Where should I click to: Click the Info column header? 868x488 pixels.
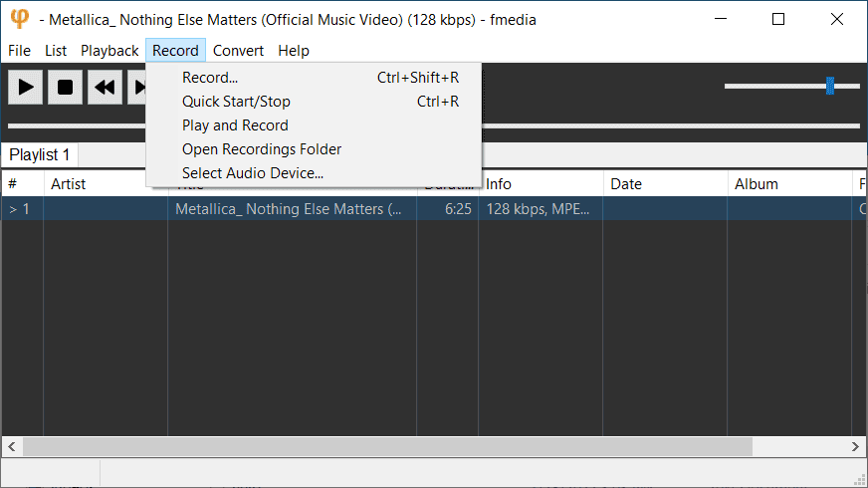pyautogui.click(x=541, y=184)
